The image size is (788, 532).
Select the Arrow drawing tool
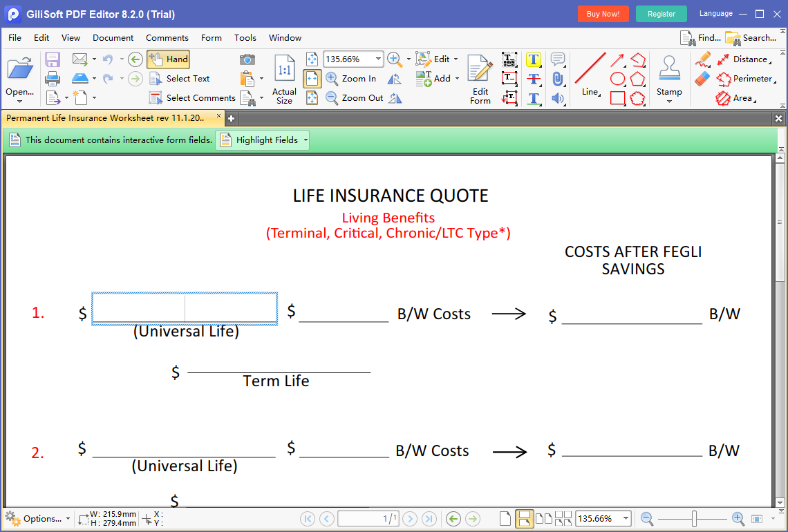coord(617,60)
